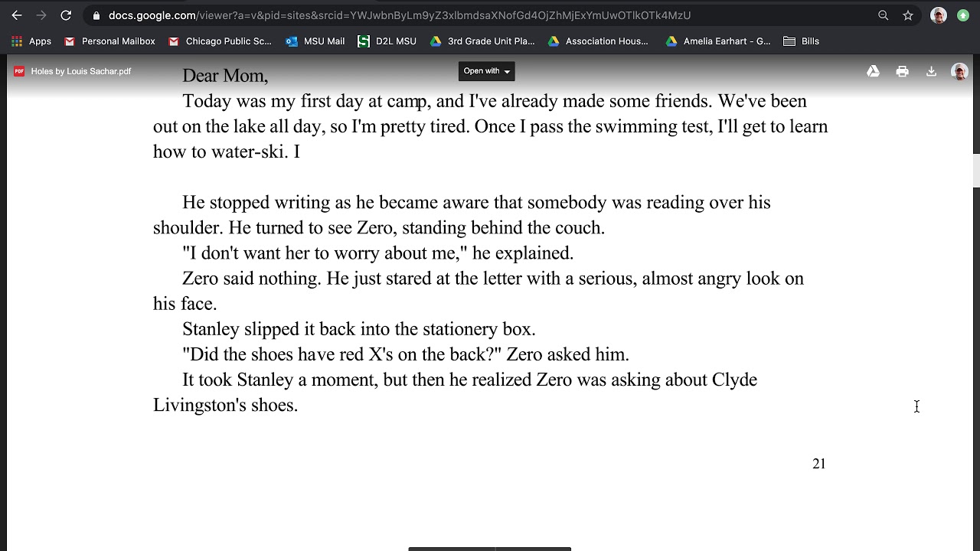The height and width of the screenshot is (551, 980).
Task: Open the Google account avatar in viewer
Action: coord(959,71)
